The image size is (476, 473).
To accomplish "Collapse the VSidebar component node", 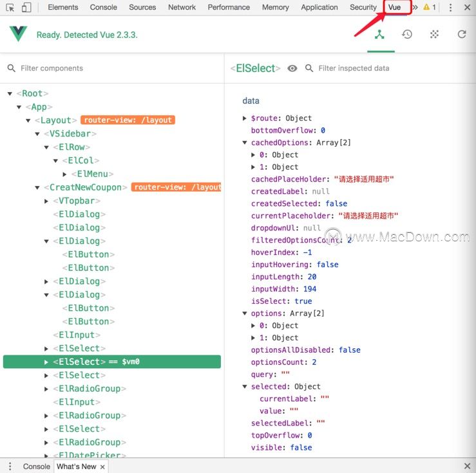I will point(37,134).
